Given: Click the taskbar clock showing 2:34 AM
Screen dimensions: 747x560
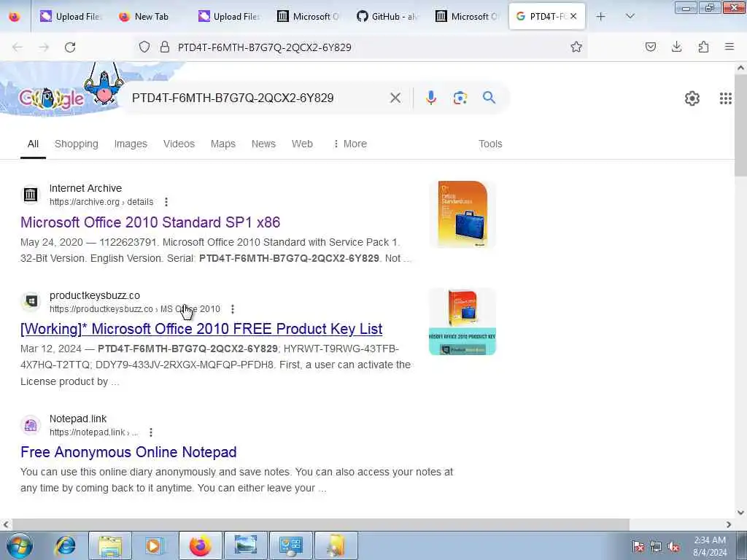Looking at the screenshot, I should [710, 546].
